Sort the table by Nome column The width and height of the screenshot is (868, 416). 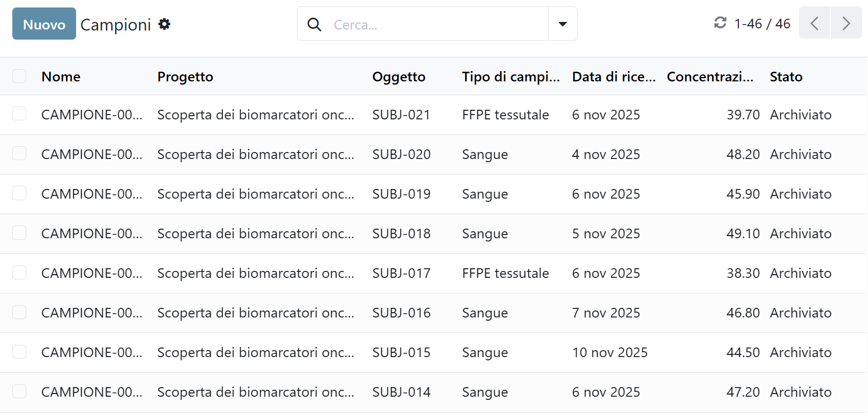click(x=61, y=77)
